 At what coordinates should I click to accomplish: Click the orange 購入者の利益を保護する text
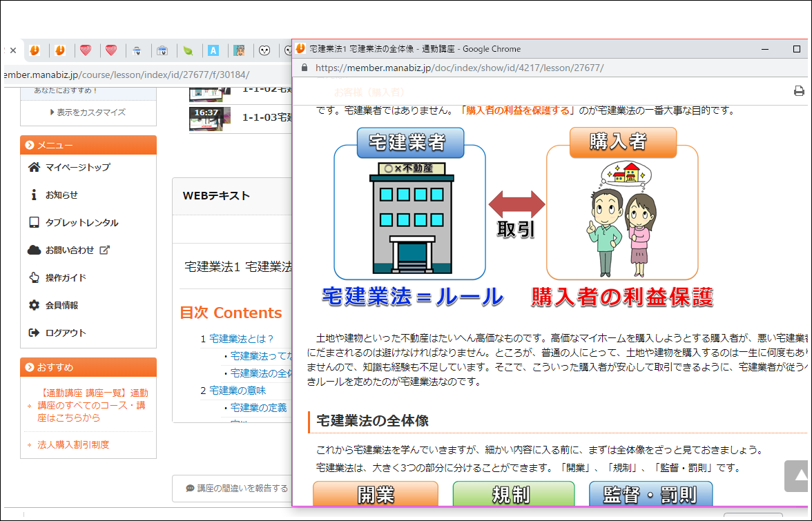pyautogui.click(x=517, y=110)
